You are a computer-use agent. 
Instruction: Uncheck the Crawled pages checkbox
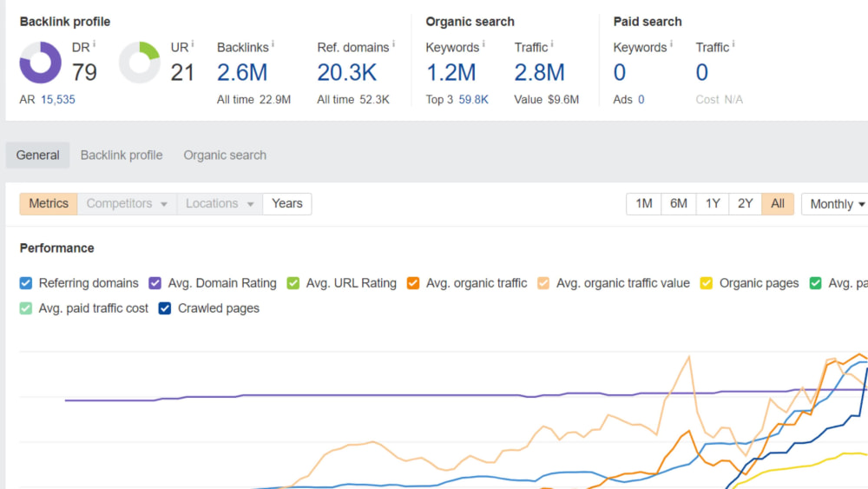pyautogui.click(x=164, y=308)
